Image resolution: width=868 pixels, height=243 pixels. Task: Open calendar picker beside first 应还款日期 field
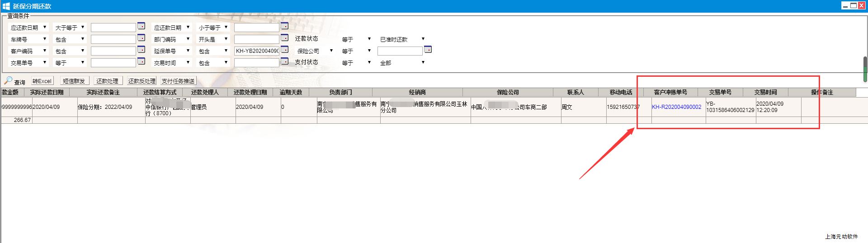(x=141, y=26)
